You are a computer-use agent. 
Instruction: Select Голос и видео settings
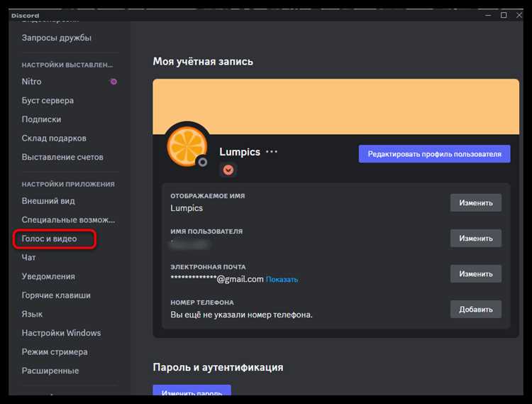pyautogui.click(x=49, y=239)
